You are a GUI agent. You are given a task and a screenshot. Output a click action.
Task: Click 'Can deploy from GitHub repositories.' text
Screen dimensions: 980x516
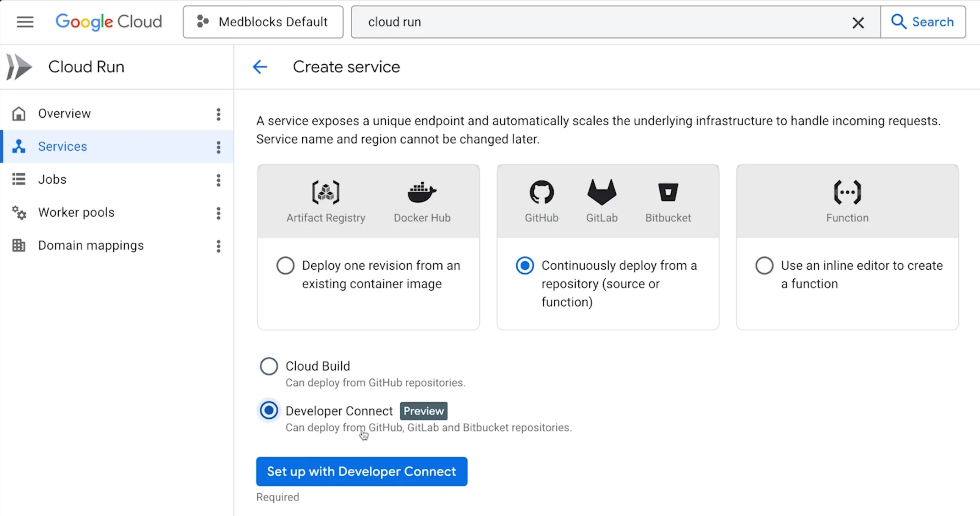point(375,383)
